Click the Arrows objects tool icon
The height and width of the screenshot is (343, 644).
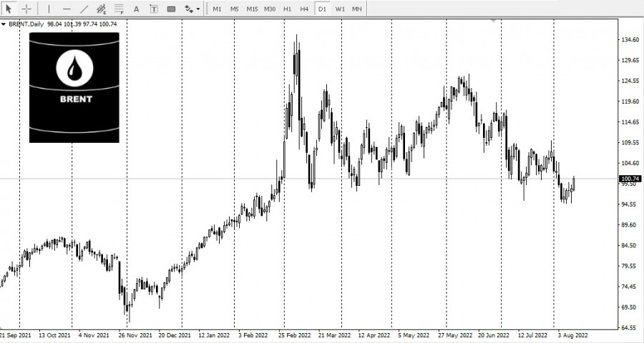[189, 9]
